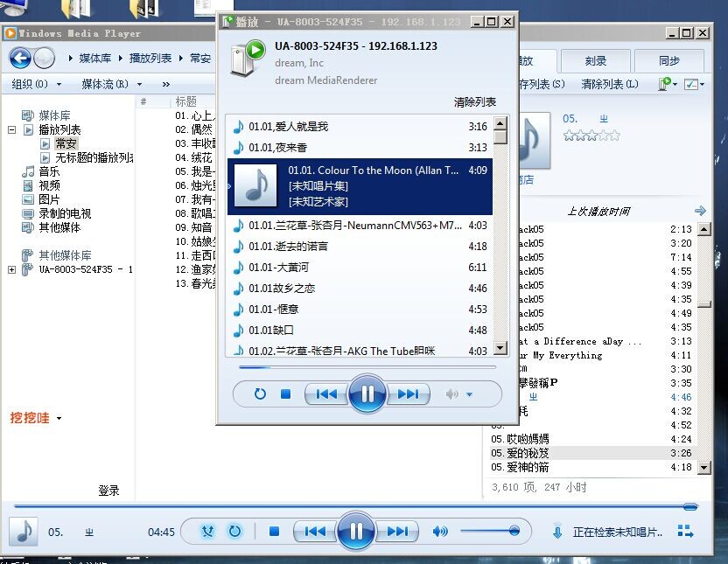Select 媒体库 icon in navigation tree
Image resolution: width=728 pixels, height=564 pixels.
tap(28, 115)
